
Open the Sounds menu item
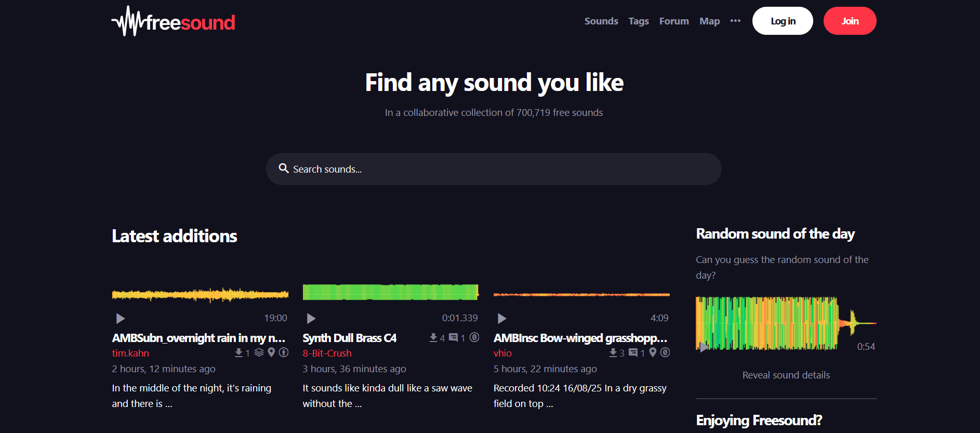coord(601,21)
